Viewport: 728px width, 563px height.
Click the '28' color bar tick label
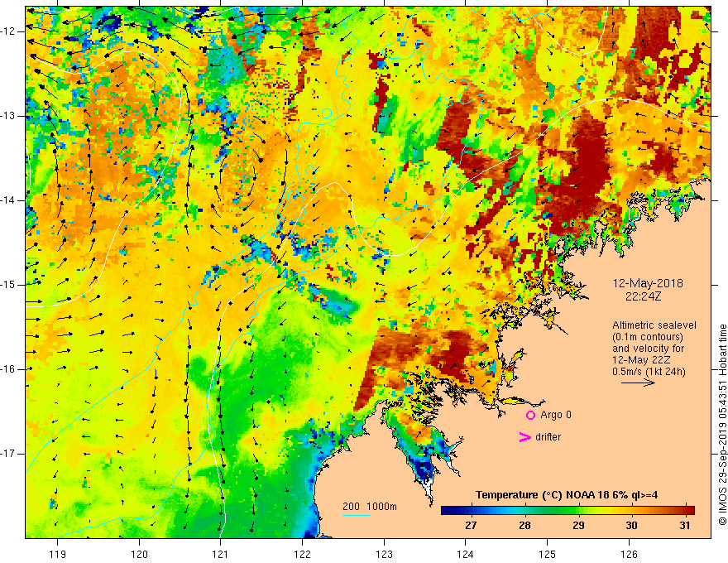pos(524,526)
